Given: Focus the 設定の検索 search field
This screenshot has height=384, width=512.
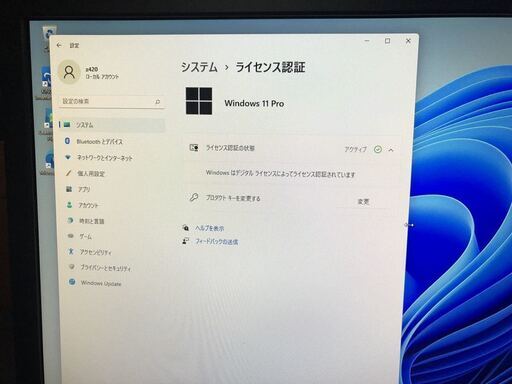Looking at the screenshot, I should tap(111, 101).
